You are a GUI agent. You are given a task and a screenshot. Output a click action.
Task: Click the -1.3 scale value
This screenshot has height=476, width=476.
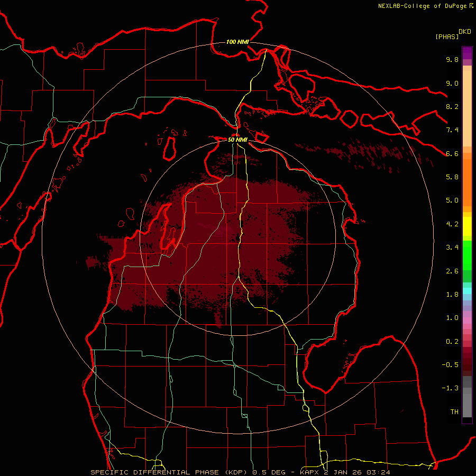pyautogui.click(x=450, y=388)
